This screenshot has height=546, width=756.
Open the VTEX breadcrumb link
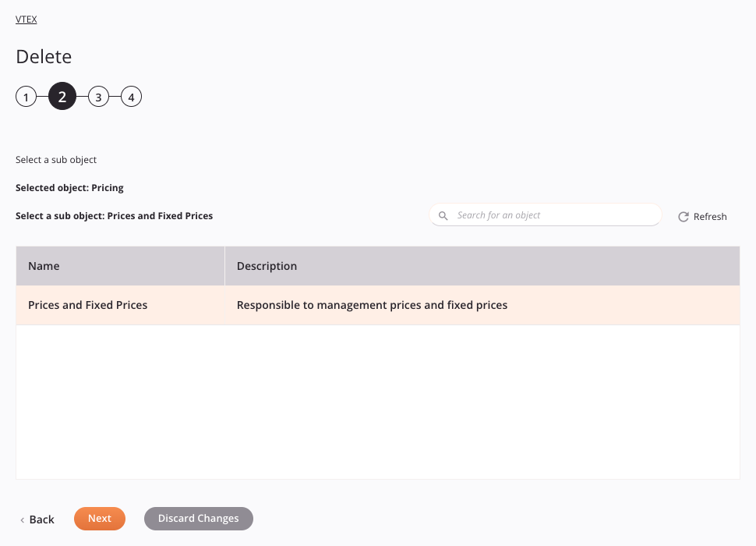click(26, 19)
